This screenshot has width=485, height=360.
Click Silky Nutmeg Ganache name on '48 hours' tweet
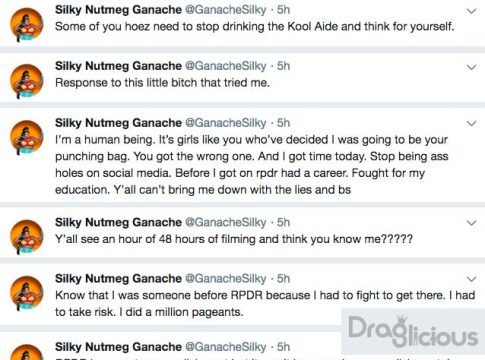(x=118, y=222)
